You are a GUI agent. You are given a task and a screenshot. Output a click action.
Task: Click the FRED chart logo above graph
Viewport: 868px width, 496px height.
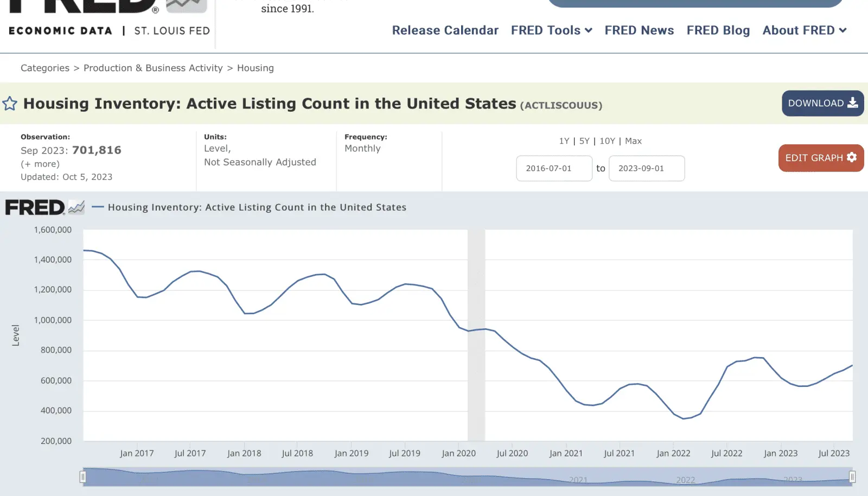[44, 207]
